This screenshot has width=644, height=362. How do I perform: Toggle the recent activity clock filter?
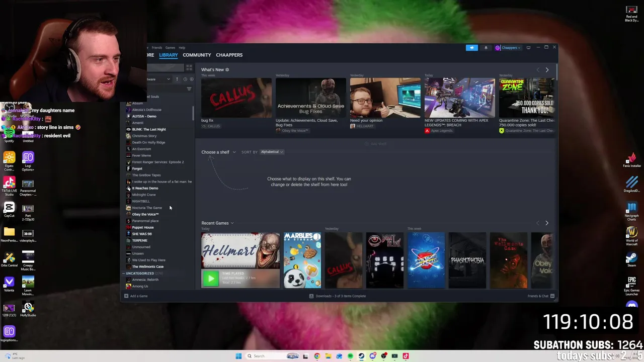(x=185, y=79)
